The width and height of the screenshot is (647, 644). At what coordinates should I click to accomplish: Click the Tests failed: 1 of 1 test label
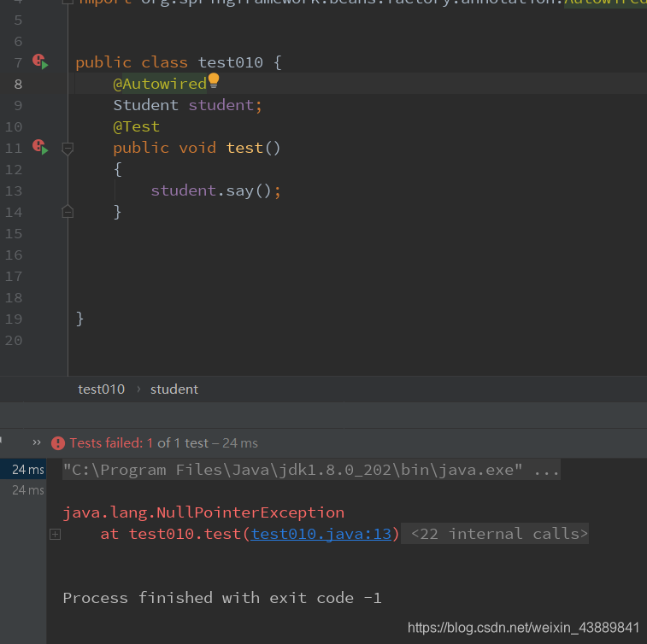point(139,443)
